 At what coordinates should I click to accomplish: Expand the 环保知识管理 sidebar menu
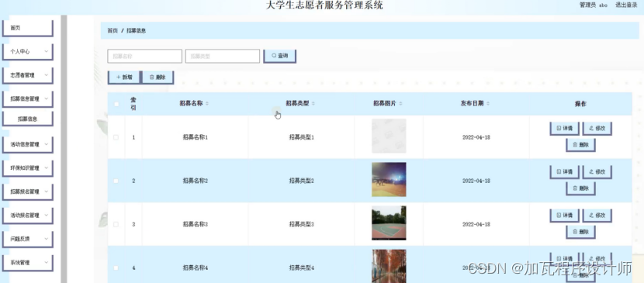(x=27, y=168)
